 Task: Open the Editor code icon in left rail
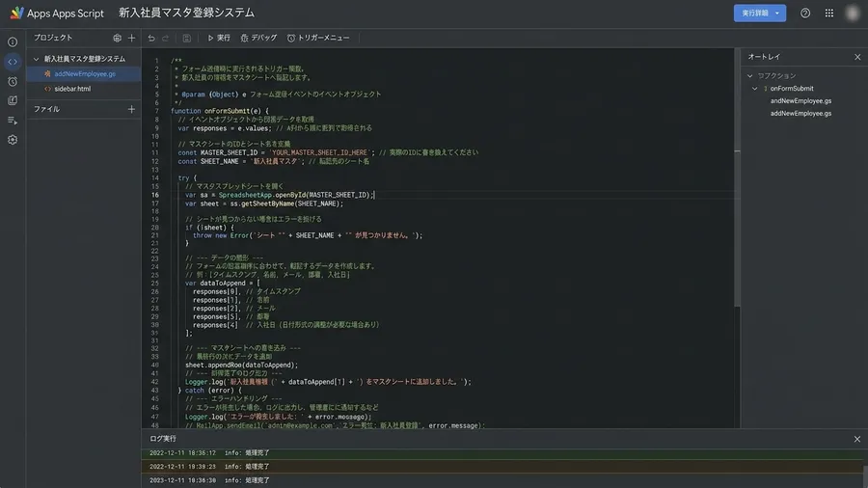(13, 62)
